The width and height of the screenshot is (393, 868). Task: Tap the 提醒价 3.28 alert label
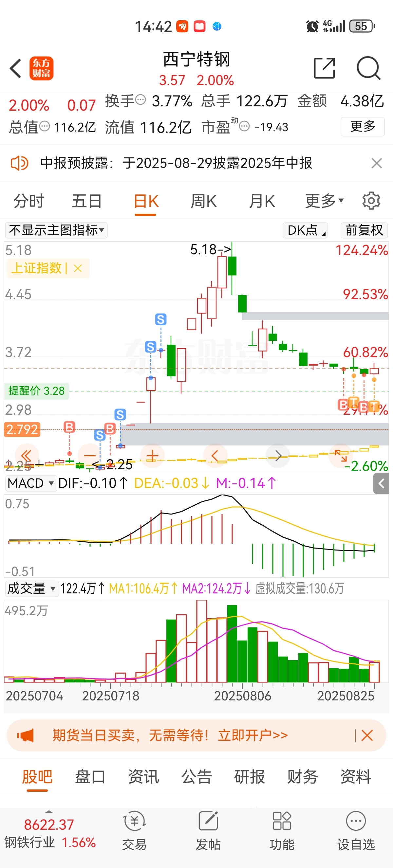coord(36,391)
